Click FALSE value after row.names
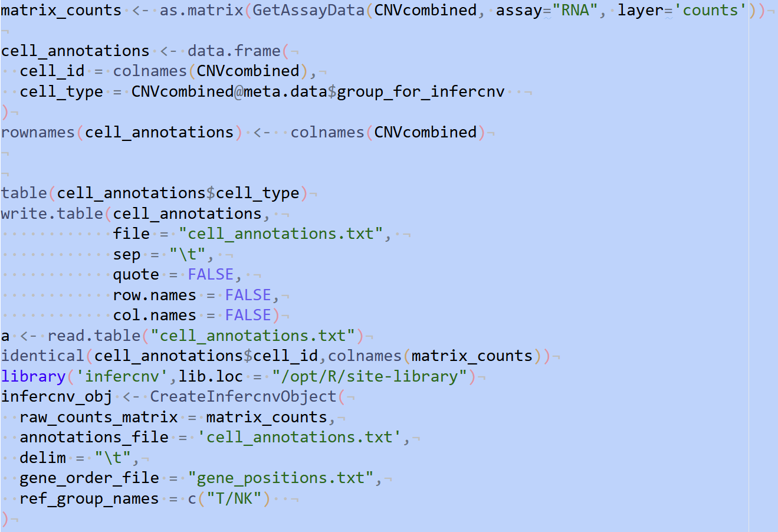The height and width of the screenshot is (532, 778). 248,295
